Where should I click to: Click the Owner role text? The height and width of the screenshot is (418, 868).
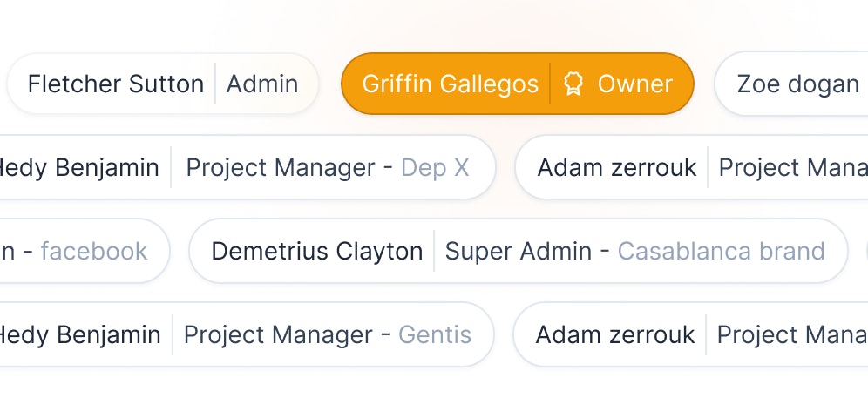tap(635, 84)
